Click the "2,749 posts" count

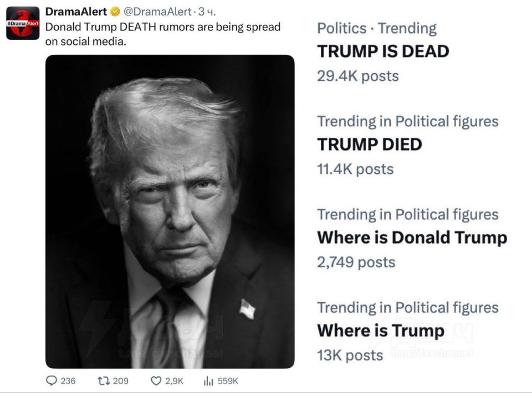pos(356,262)
